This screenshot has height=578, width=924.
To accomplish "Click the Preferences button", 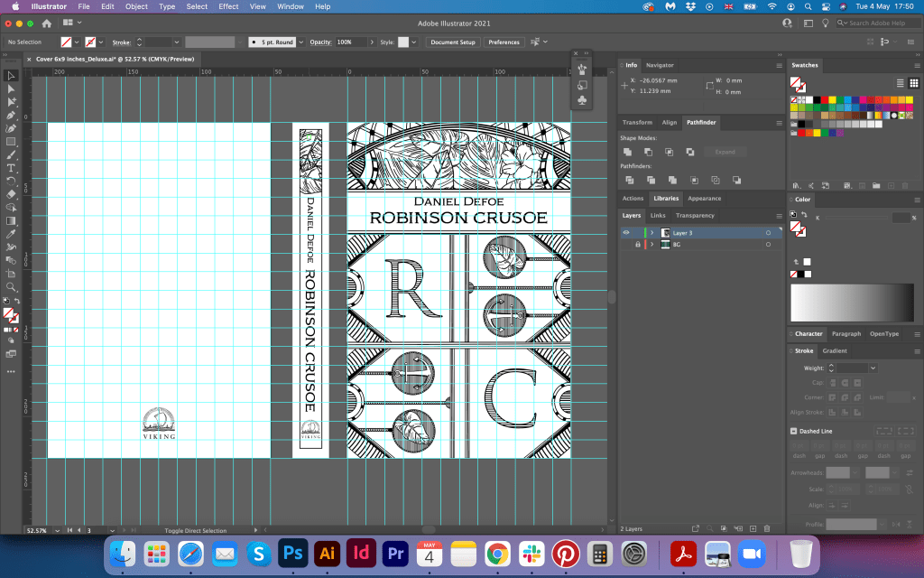I will [504, 42].
